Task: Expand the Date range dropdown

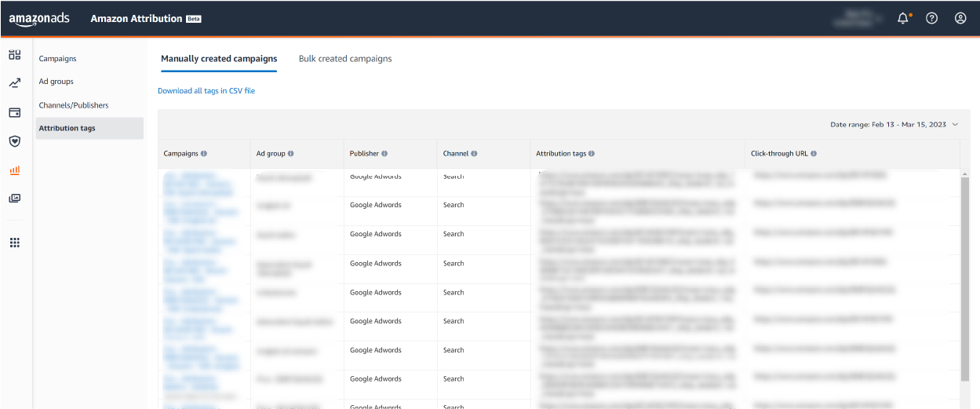Action: pos(894,125)
